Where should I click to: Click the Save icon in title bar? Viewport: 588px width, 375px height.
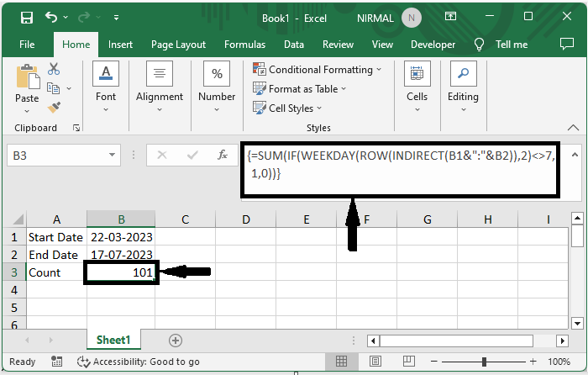click(27, 18)
